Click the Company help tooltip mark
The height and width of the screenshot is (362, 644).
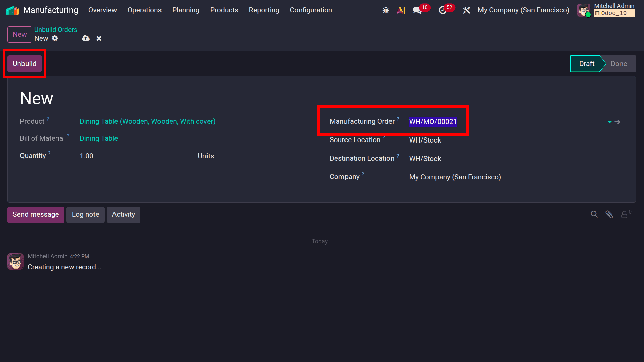363,174
